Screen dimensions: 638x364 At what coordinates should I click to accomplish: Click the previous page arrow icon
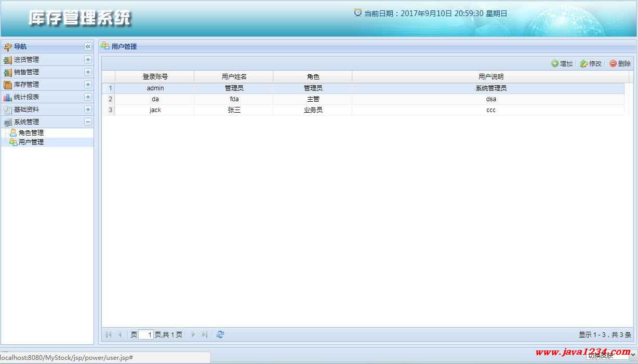pyautogui.click(x=120, y=334)
